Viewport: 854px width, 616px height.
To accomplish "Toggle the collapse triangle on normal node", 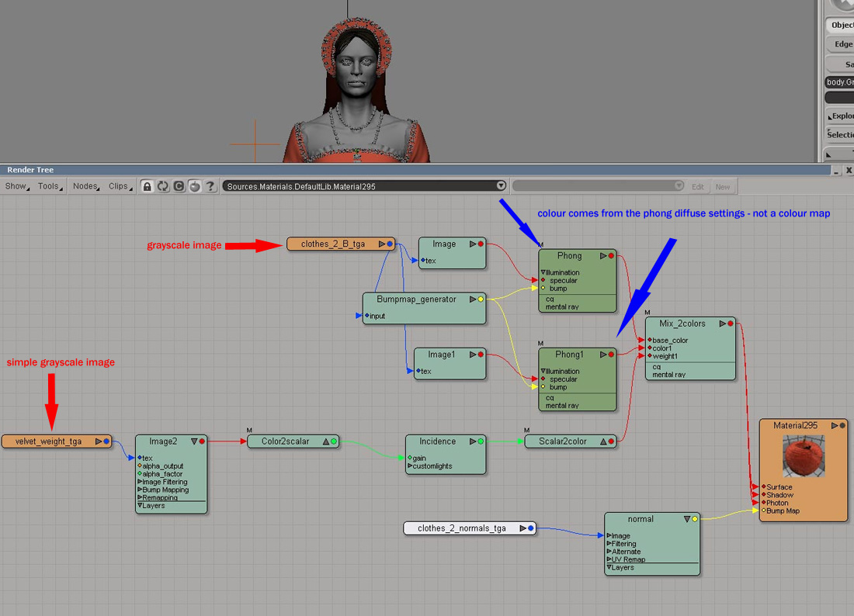I will (x=687, y=519).
